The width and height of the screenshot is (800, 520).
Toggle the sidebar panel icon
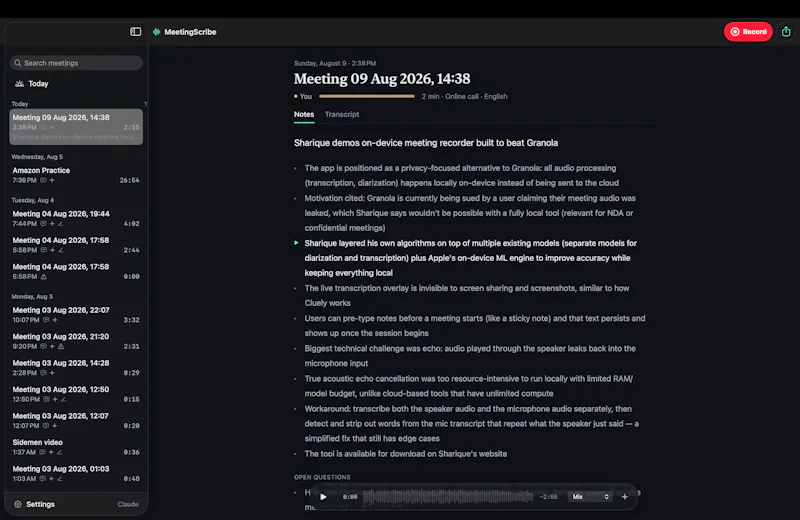(x=135, y=32)
